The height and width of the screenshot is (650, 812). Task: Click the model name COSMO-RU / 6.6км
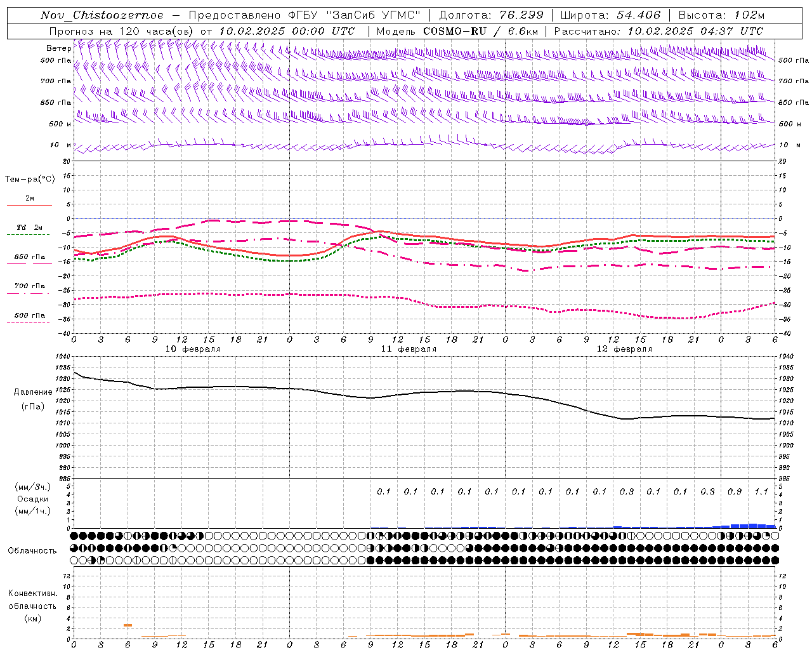pos(481,31)
